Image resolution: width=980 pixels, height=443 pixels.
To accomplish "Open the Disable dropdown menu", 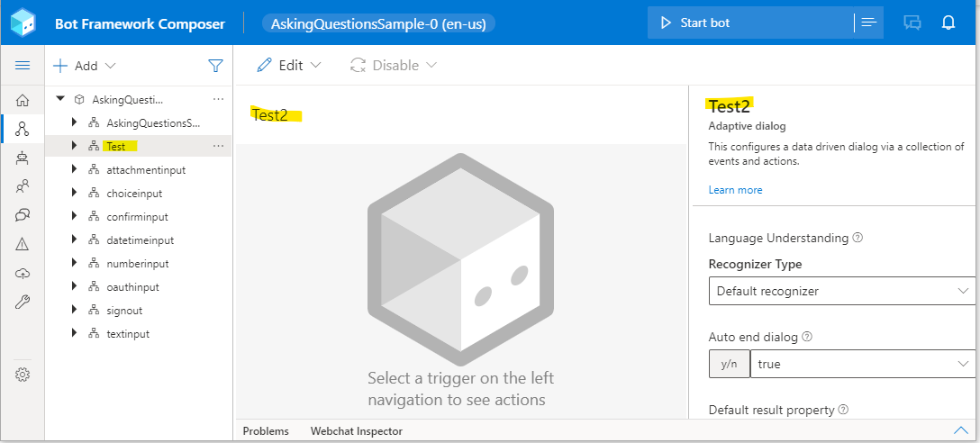I will [x=393, y=65].
